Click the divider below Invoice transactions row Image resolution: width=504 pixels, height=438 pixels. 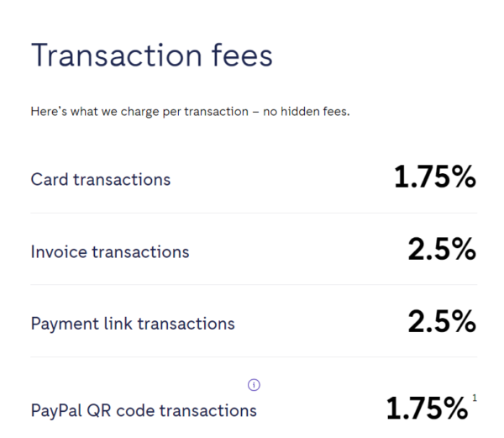pos(254,284)
